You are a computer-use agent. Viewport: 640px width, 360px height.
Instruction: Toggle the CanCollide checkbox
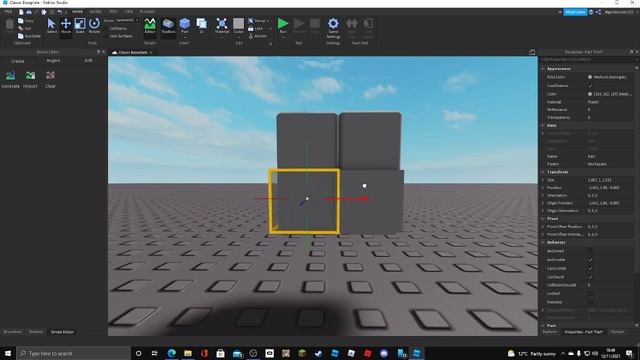[x=590, y=269]
